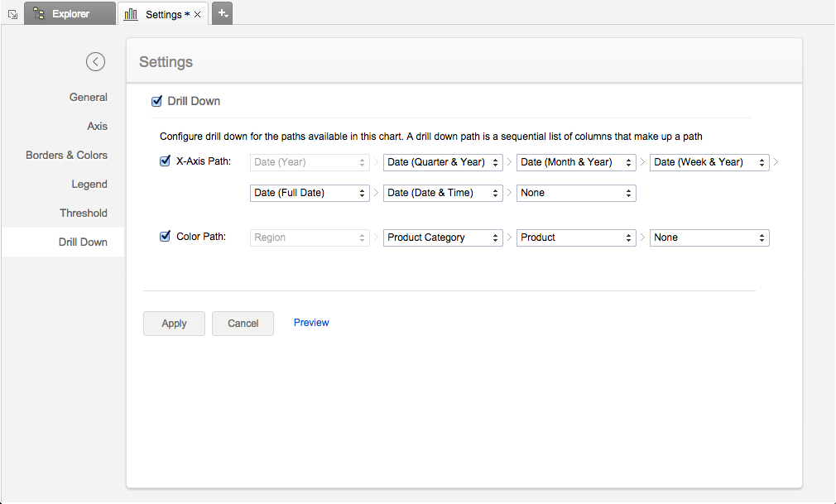Open the Date (Quarter & Year) dropdown
The height and width of the screenshot is (504, 836).
click(443, 162)
